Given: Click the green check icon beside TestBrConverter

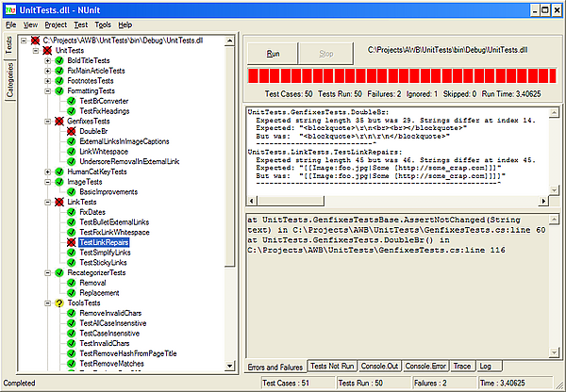Looking at the screenshot, I should coord(71,100).
